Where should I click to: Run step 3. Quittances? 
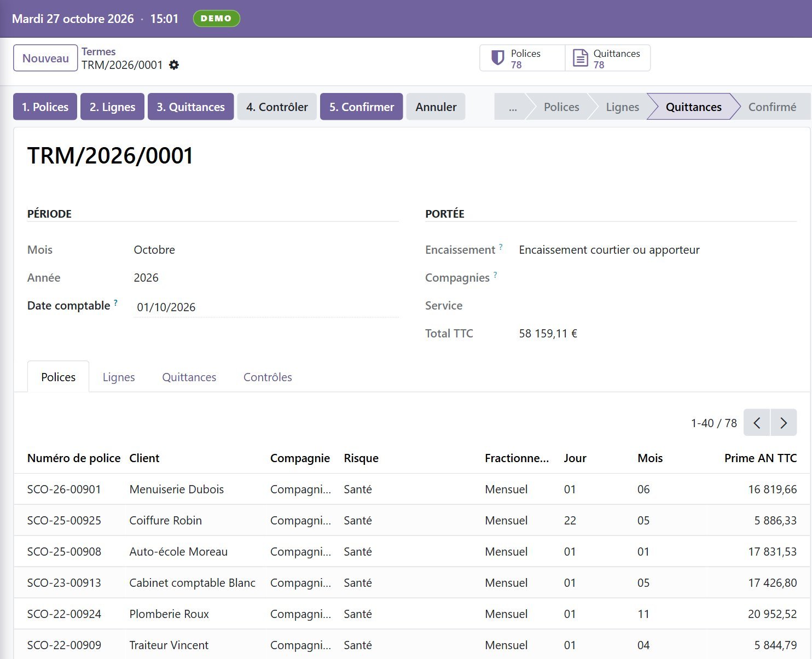(x=190, y=107)
